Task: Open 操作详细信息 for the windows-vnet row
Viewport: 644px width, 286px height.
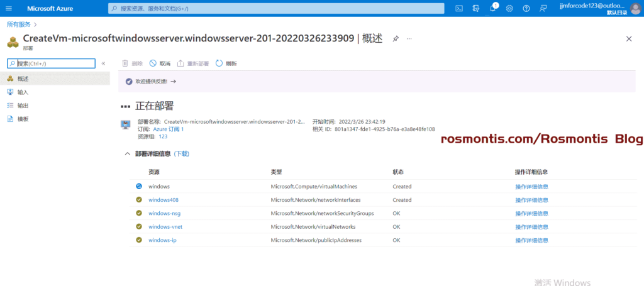Action: click(x=531, y=226)
